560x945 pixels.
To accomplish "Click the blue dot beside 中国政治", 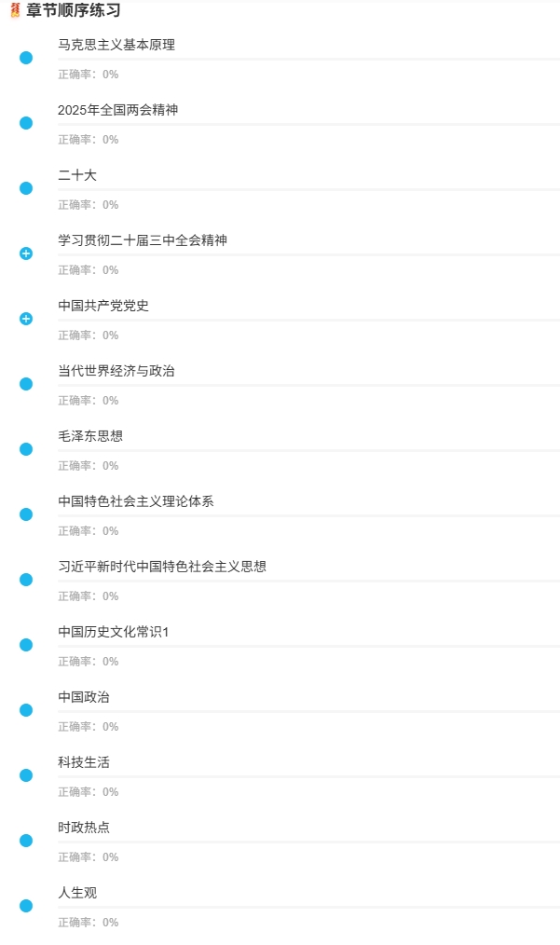I will point(26,710).
